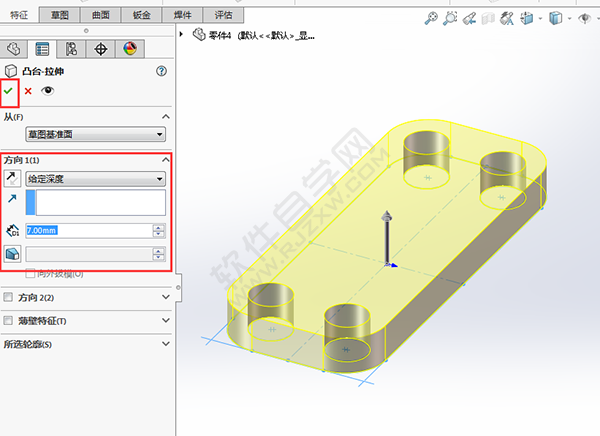Open the FeatureManager design tree tab
This screenshot has width=600, height=436.
tap(14, 49)
